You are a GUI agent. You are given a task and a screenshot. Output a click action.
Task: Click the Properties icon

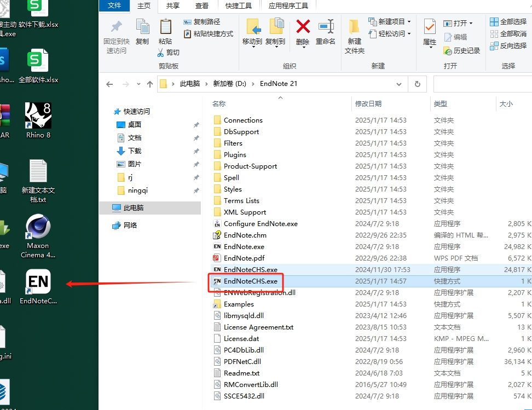[430, 27]
